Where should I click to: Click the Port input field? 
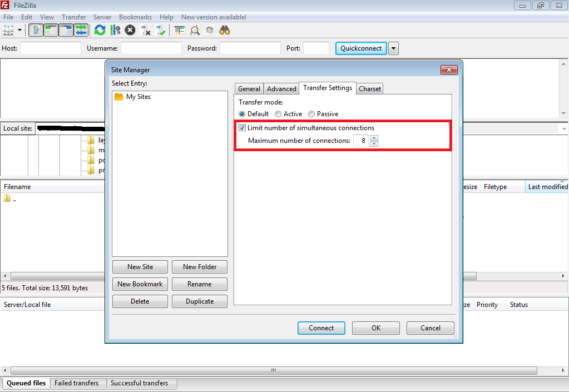(x=316, y=48)
